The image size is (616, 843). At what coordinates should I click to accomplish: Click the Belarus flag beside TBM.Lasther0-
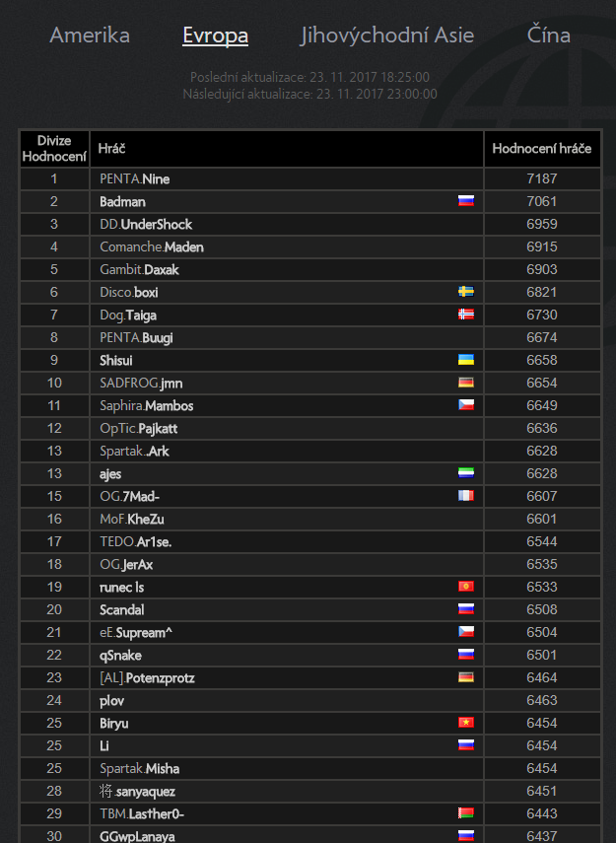[466, 813]
